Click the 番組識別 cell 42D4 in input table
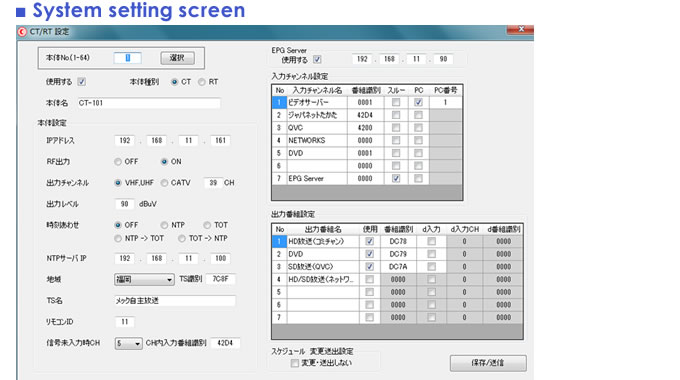This screenshot has width=680, height=380. tap(365, 115)
